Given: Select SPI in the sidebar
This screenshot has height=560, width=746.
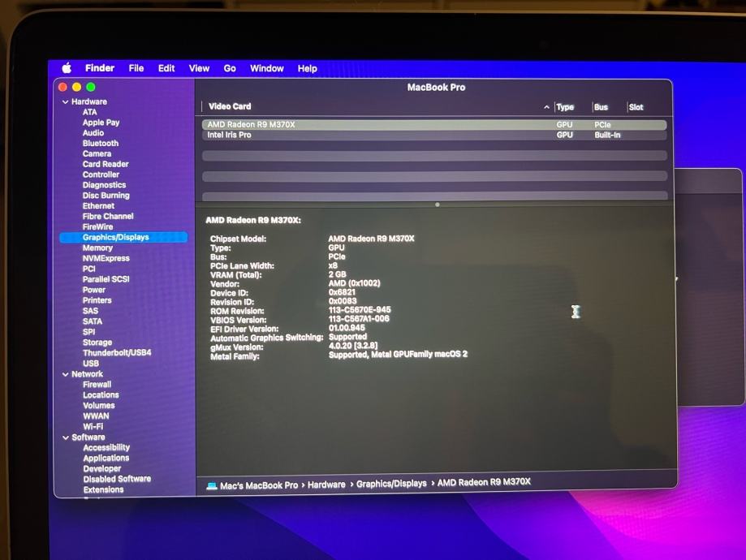Looking at the screenshot, I should pos(88,332).
